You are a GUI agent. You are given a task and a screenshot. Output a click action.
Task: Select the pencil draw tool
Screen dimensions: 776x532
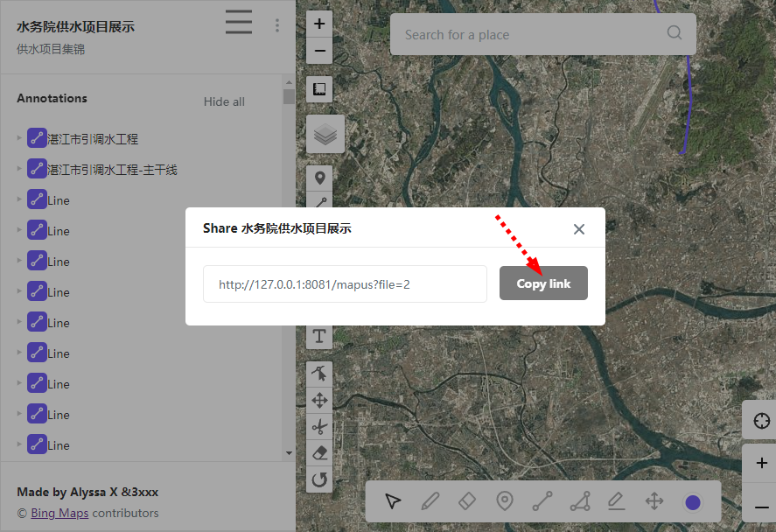430,501
